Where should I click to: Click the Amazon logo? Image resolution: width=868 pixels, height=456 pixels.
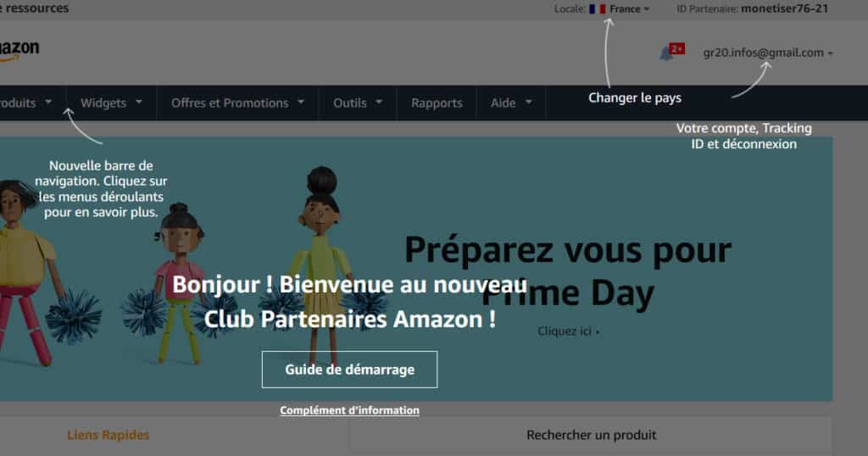point(19,50)
